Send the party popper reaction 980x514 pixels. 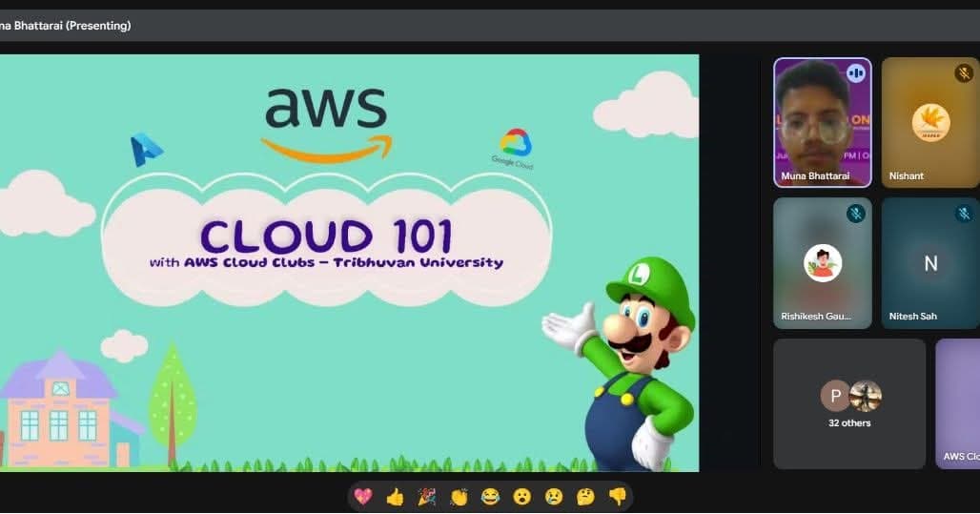coord(427,496)
